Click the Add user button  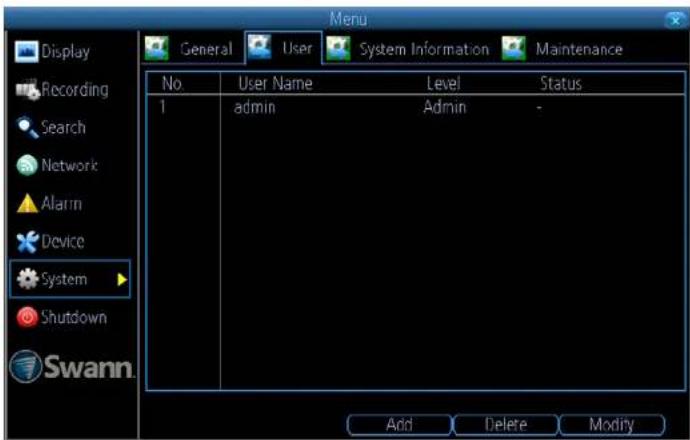tap(400, 425)
